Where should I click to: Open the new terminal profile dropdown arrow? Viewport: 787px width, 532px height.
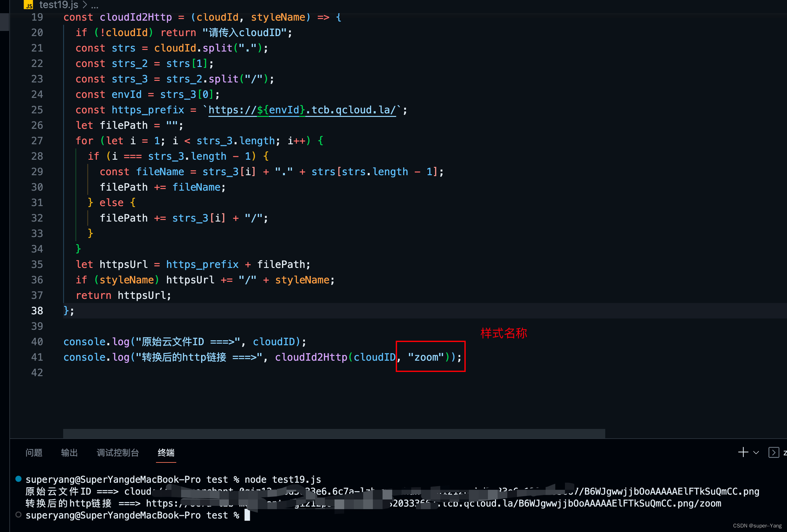[x=756, y=452]
